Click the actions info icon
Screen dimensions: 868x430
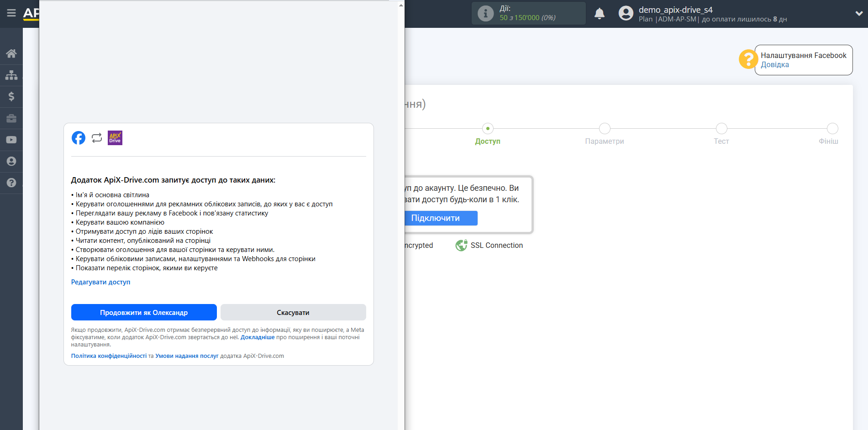coord(485,13)
